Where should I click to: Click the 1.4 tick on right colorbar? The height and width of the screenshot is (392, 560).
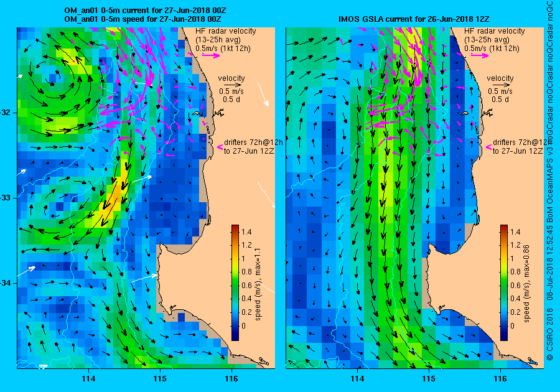(515, 231)
